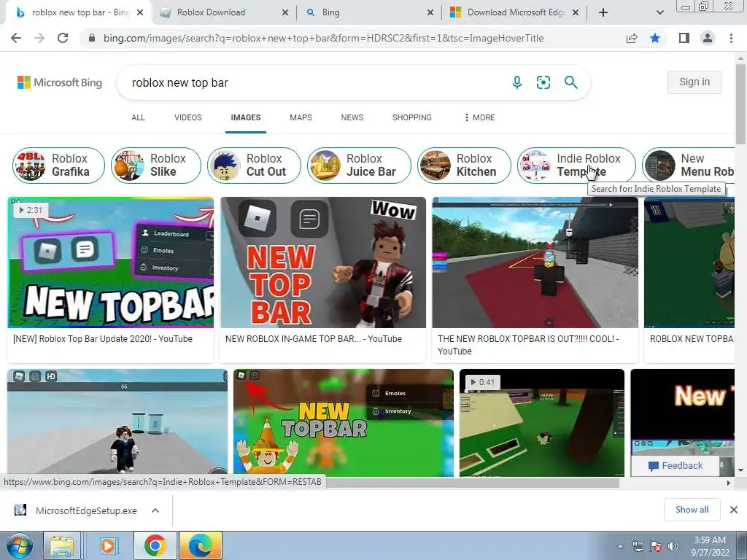The image size is (747, 560).
Task: Click 'THE NEW ROBLOX TOPBAR IS OUT' title
Action: click(x=528, y=345)
